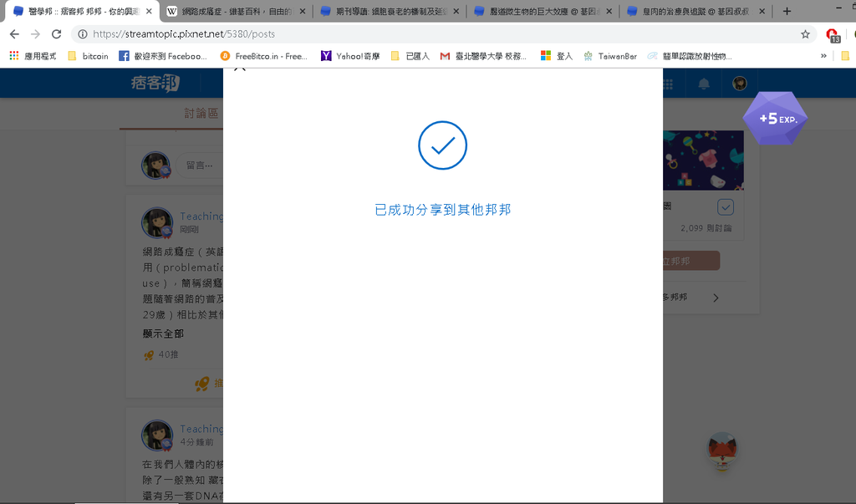Click the 建立邦邦 button in the sidebar
This screenshot has height=504, width=856.
coord(691,261)
